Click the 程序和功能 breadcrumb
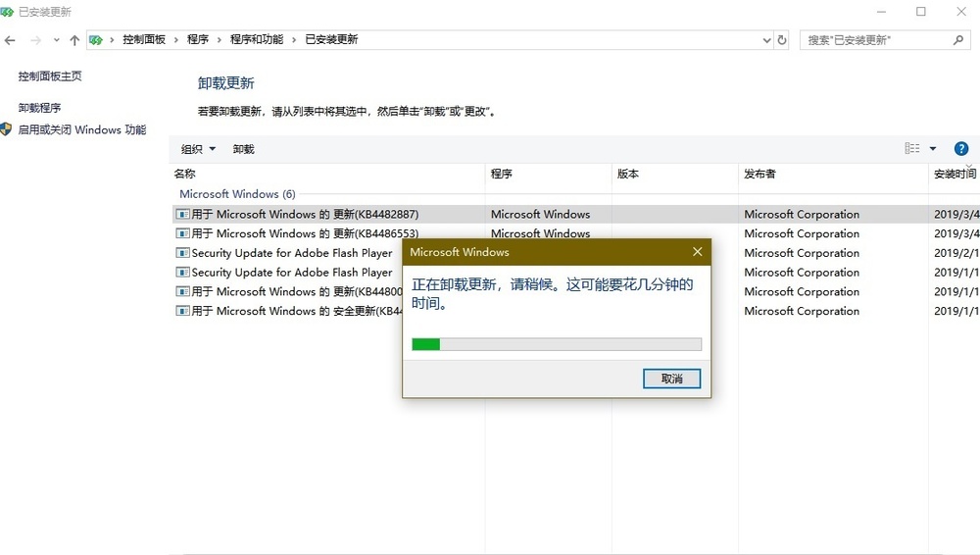The height and width of the screenshot is (555, 980). [x=257, y=40]
